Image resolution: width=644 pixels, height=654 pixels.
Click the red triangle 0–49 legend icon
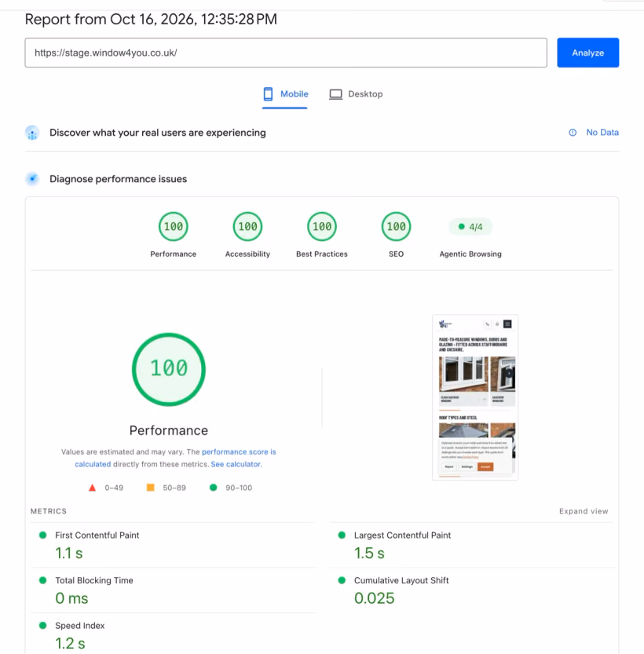[92, 488]
